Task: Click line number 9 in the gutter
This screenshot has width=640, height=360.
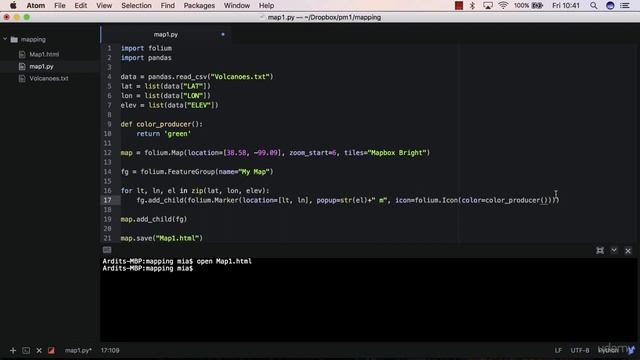Action: pyautogui.click(x=109, y=124)
